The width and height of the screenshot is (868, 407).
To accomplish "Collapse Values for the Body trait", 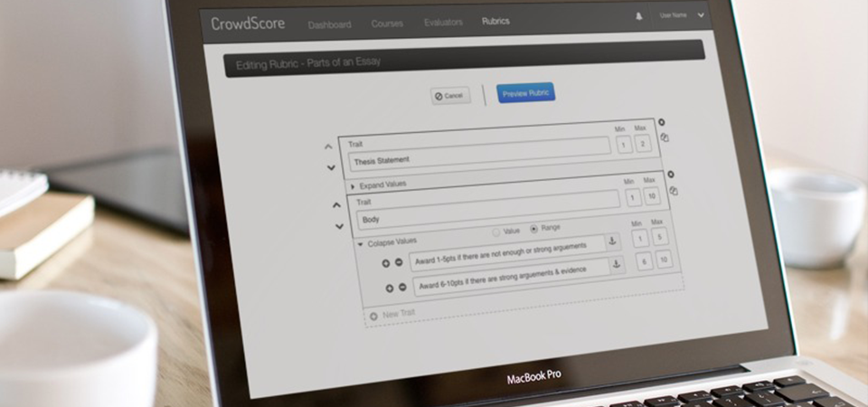I will pyautogui.click(x=386, y=242).
